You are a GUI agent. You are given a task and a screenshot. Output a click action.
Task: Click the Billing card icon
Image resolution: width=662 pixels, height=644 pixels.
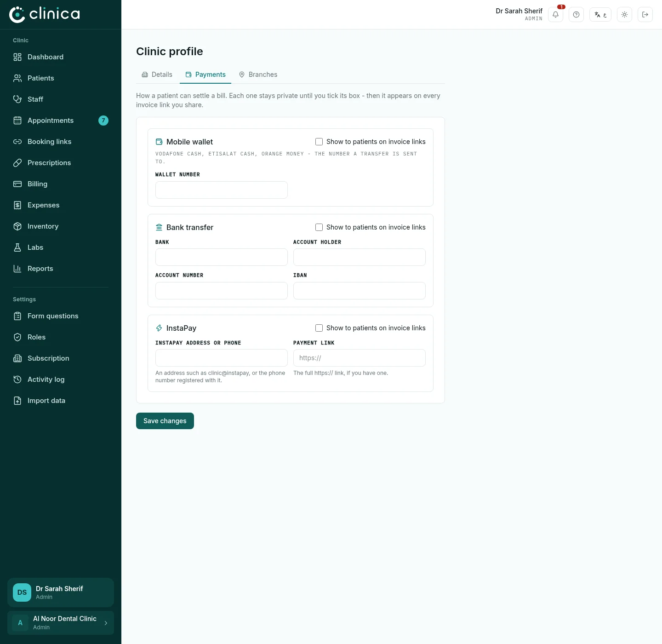17,184
